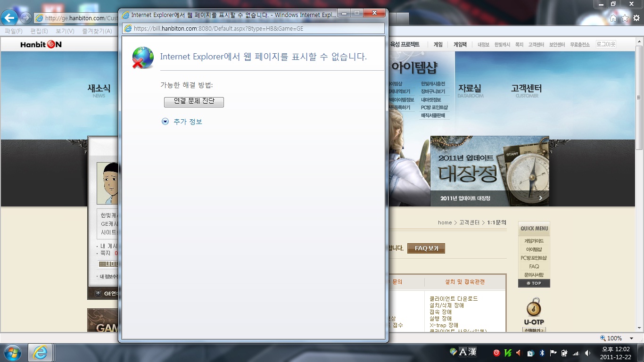Image resolution: width=644 pixels, height=362 pixels.
Task: Open the Windows Start orb
Action: click(12, 353)
